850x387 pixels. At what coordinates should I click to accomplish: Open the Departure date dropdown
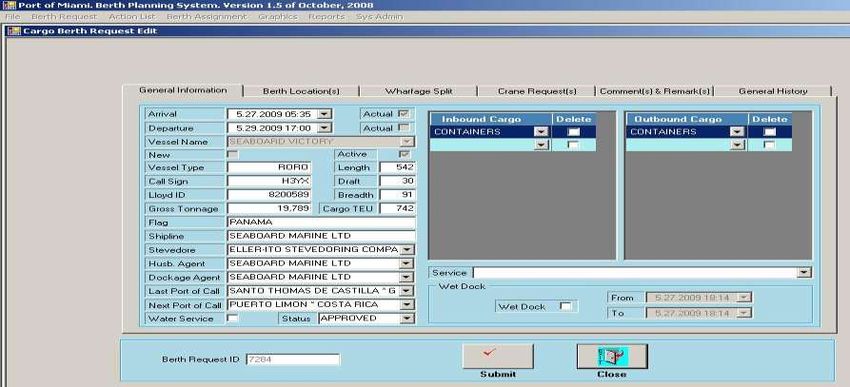pyautogui.click(x=324, y=128)
